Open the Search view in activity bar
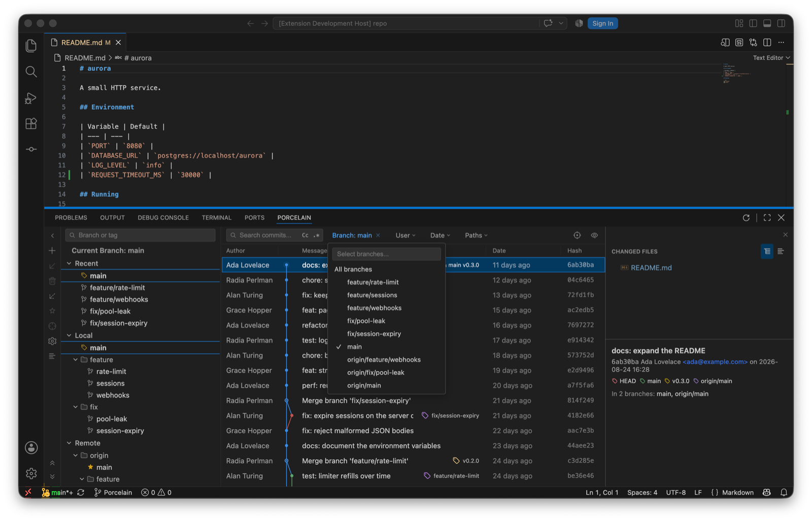 pyautogui.click(x=31, y=72)
